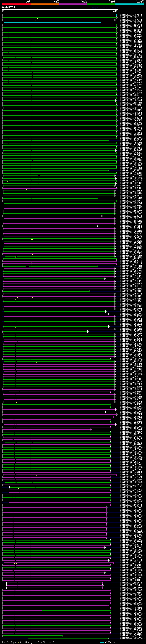The width and height of the screenshot is (146, 644).
Task: Open hit UniRef100_A8HSS9
Action: (x=131, y=22)
